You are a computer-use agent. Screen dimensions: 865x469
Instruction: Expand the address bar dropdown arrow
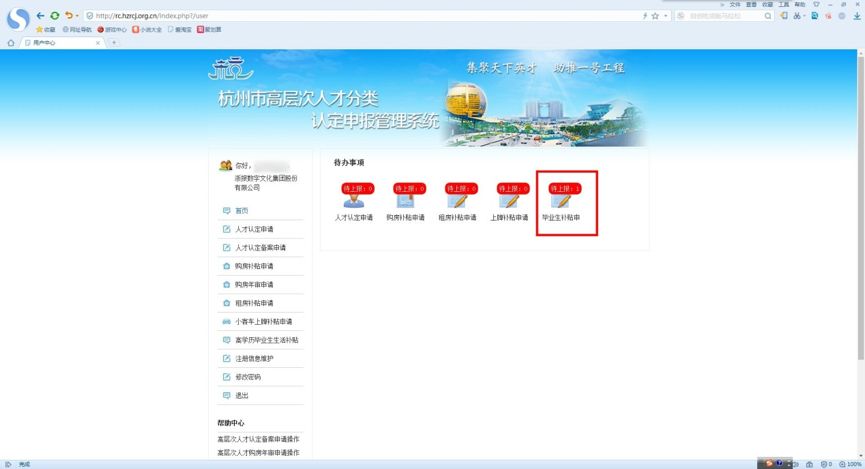pyautogui.click(x=666, y=16)
